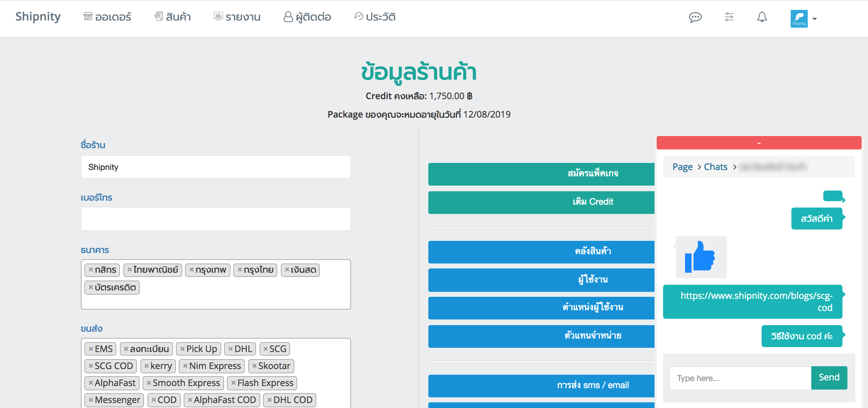Click the วิธีใช้งาน cod ค่ะ message
The image size is (868, 408).
(802, 336)
